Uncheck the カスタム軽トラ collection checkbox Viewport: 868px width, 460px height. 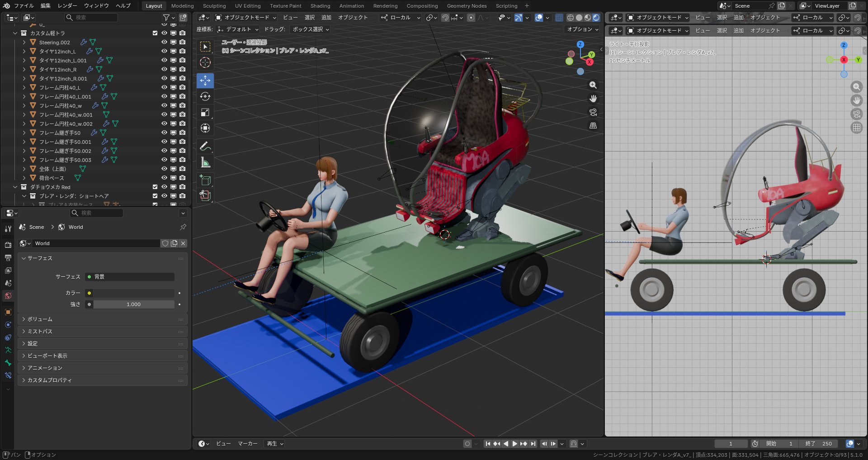155,33
